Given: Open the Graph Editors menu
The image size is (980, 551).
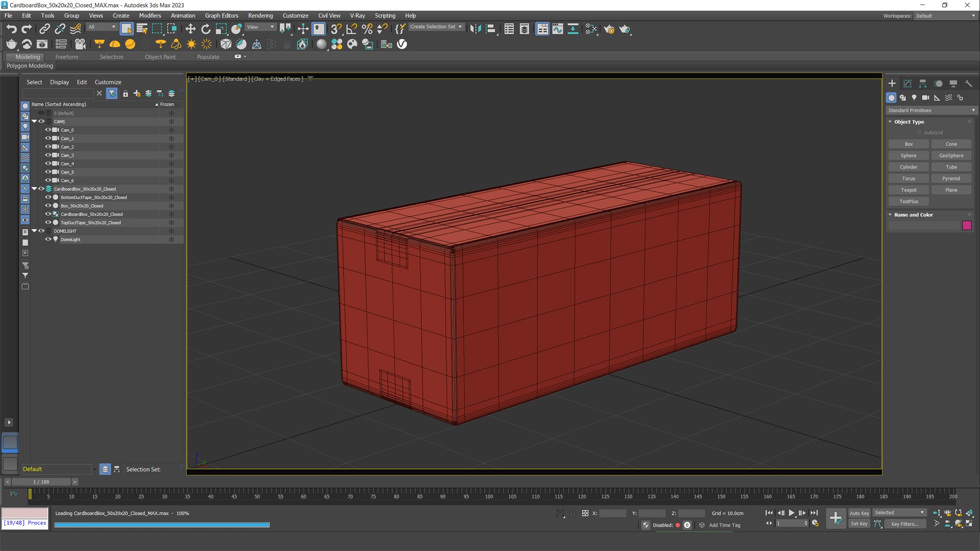Looking at the screenshot, I should click(222, 16).
